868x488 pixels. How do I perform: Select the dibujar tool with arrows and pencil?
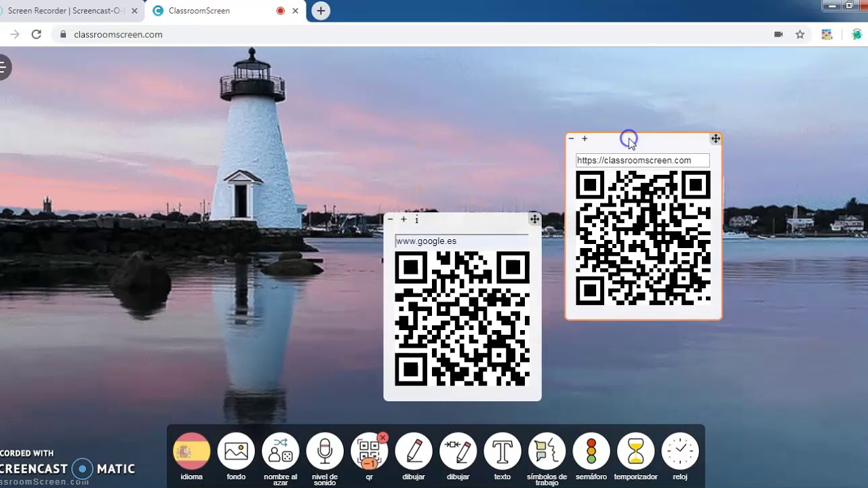pos(458,451)
